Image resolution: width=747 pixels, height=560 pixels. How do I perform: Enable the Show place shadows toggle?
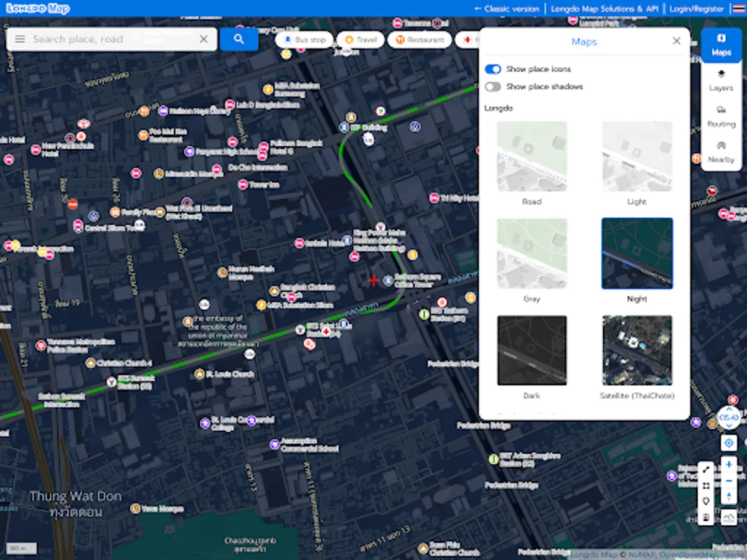[x=492, y=87]
